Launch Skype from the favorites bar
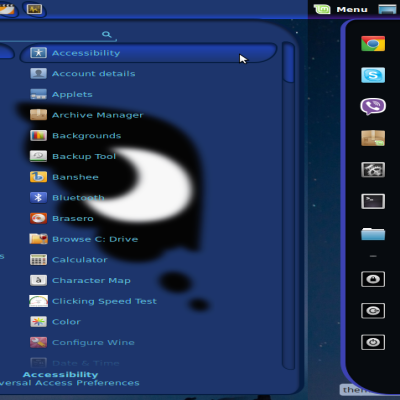The height and width of the screenshot is (400, 400). pos(373,75)
